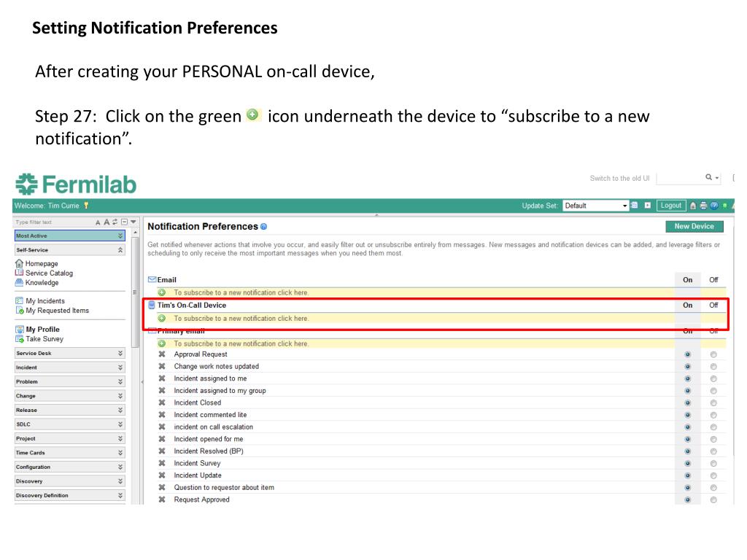Screen dimensions: 747x560
Task: Click green plus under Tim's On-Call Device
Action: tap(162, 318)
